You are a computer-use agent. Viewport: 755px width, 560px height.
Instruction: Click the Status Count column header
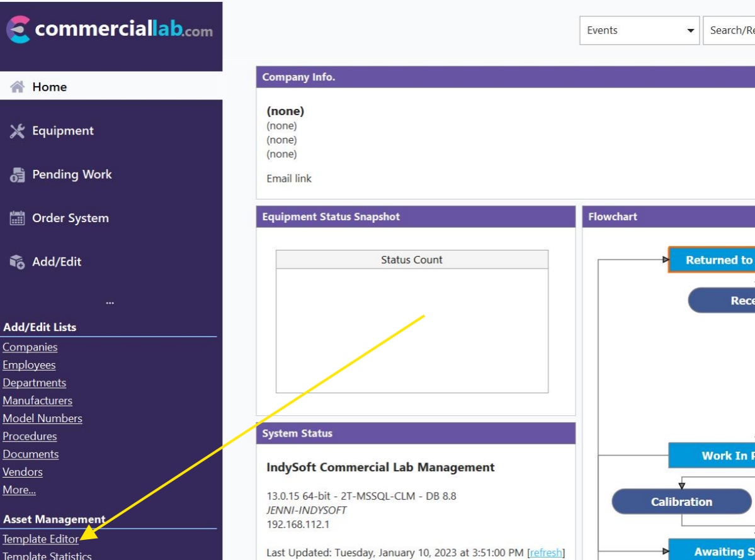click(411, 260)
